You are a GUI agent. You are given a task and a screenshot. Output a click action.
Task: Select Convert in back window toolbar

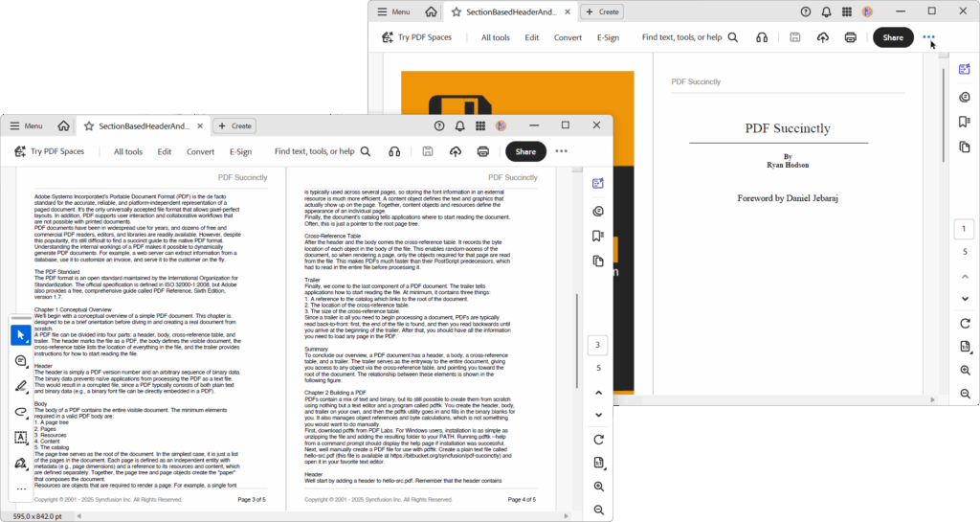[x=568, y=37]
